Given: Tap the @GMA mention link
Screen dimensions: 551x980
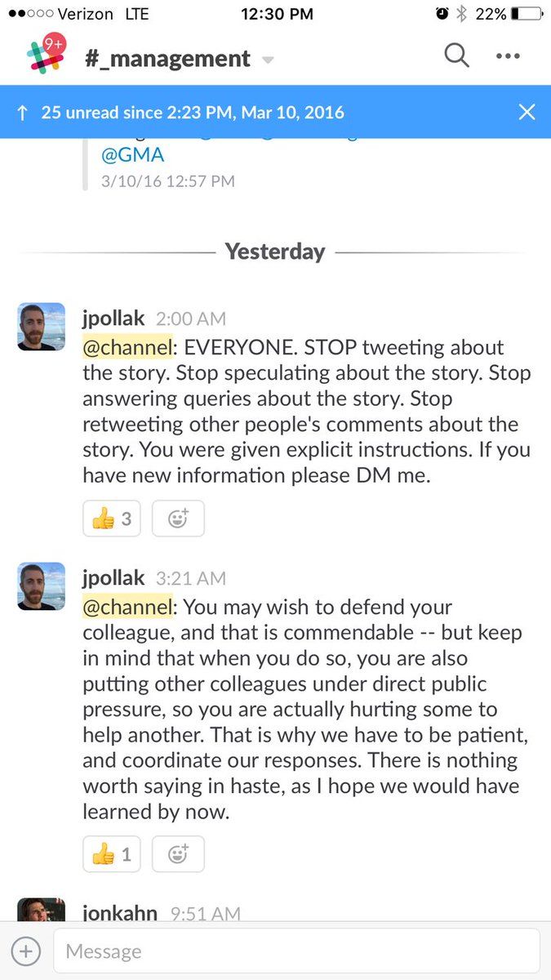Looking at the screenshot, I should (x=131, y=155).
